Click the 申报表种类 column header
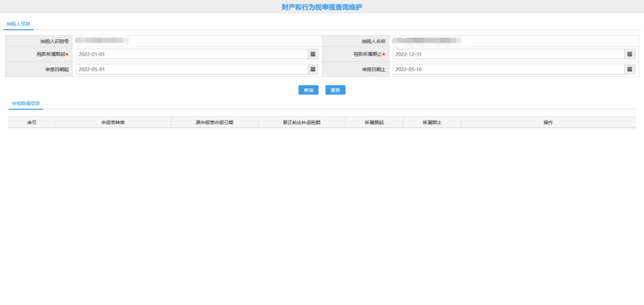The image size is (644, 305). point(113,122)
